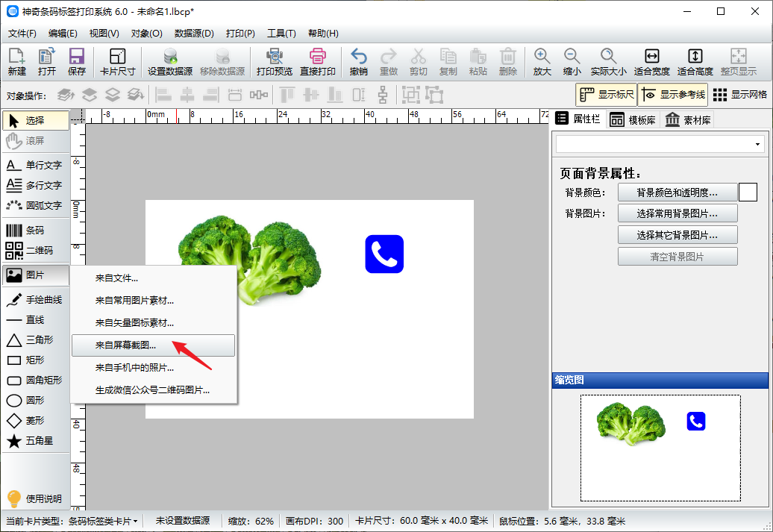
Task: Expand the object selector dropdown in properties panel
Action: pyautogui.click(x=757, y=145)
